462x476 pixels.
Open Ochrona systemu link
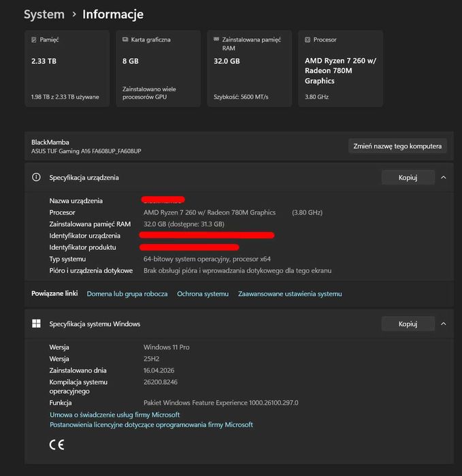pyautogui.click(x=203, y=294)
